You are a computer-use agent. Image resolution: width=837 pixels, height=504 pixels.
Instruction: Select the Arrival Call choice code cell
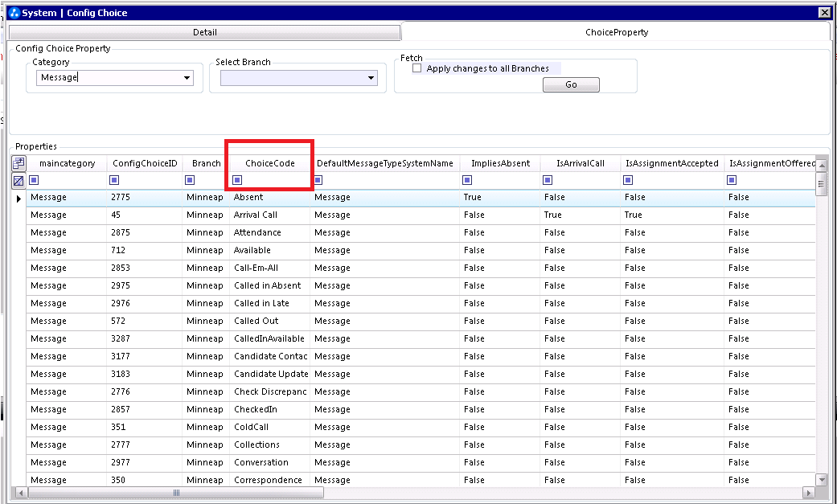click(x=269, y=215)
